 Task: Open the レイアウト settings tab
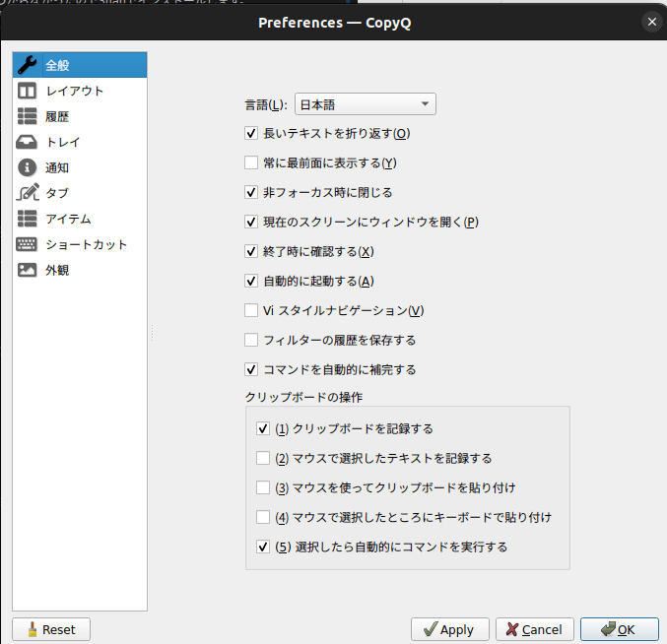[80, 91]
